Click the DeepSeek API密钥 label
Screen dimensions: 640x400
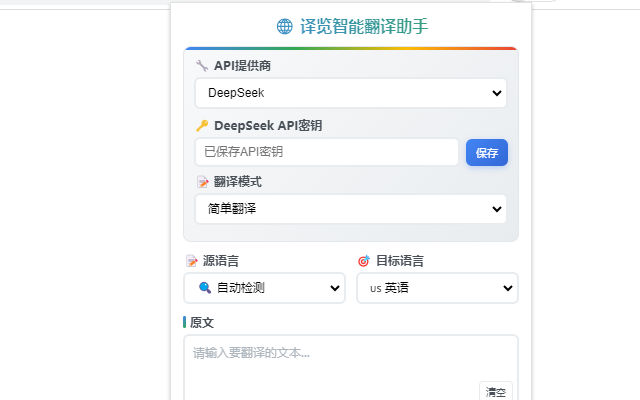click(268, 126)
